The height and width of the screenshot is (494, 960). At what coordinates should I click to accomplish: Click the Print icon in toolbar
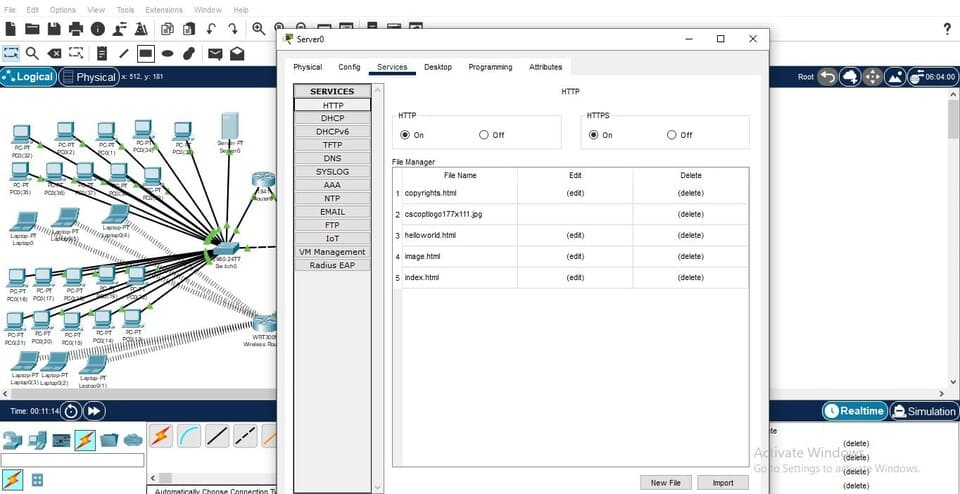[x=76, y=28]
